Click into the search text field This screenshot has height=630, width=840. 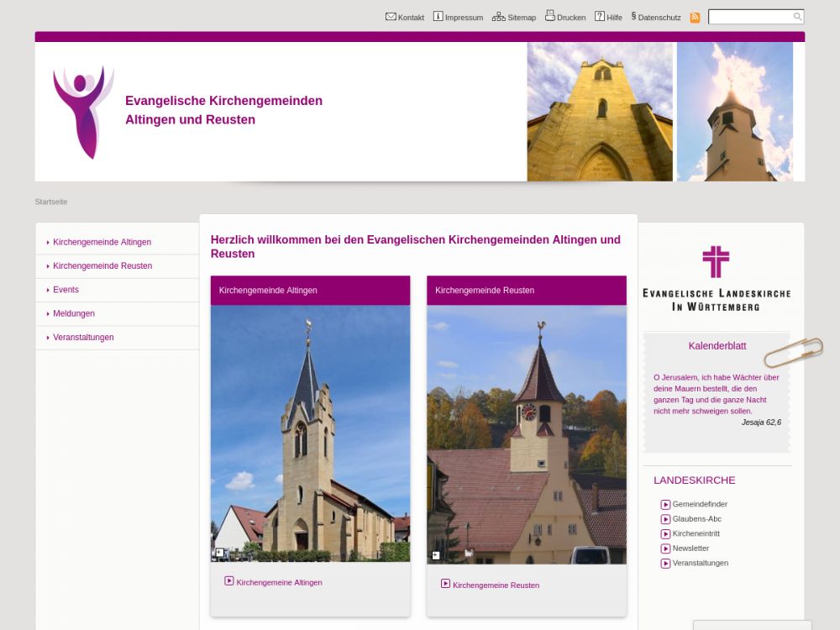click(749, 17)
